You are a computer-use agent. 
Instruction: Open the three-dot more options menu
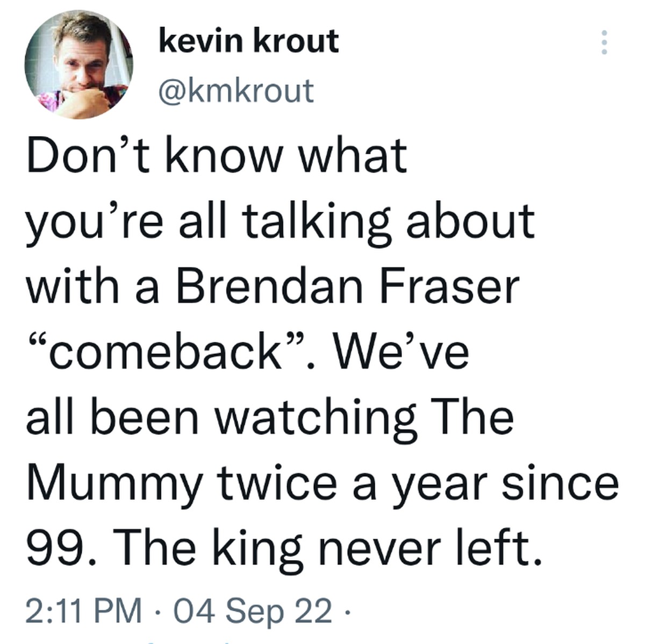(604, 42)
